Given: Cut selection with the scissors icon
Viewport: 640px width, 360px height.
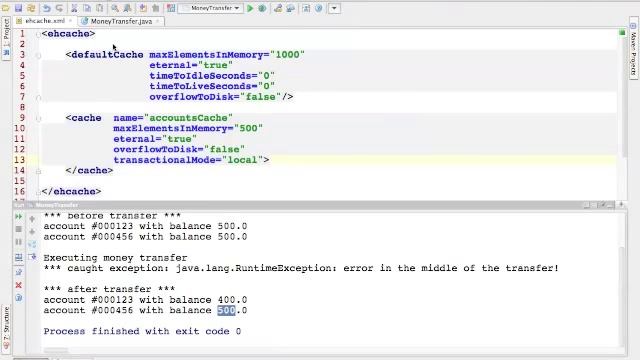Looking at the screenshot, I should pyautogui.click(x=74, y=8).
